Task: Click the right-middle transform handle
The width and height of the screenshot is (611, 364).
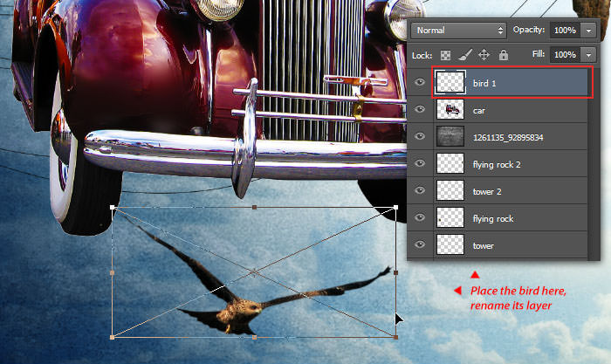Action: [x=396, y=273]
